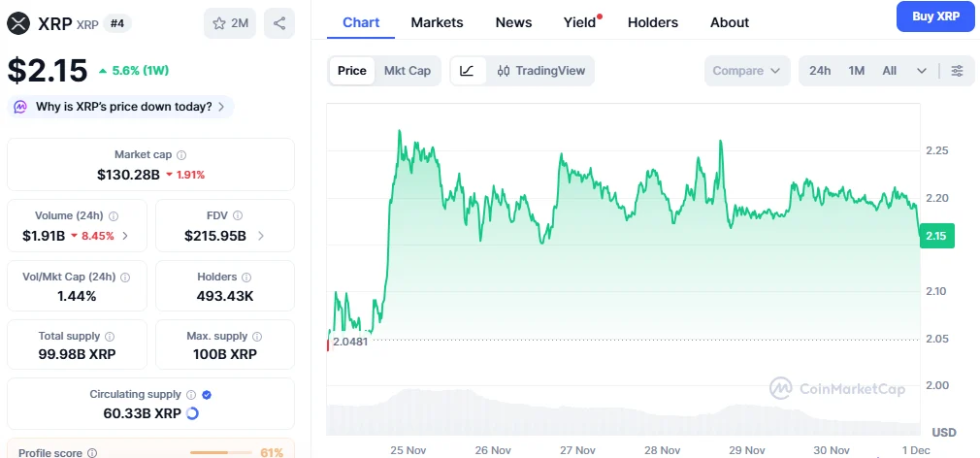Toggle chart to Price view
980x458 pixels.
(352, 71)
